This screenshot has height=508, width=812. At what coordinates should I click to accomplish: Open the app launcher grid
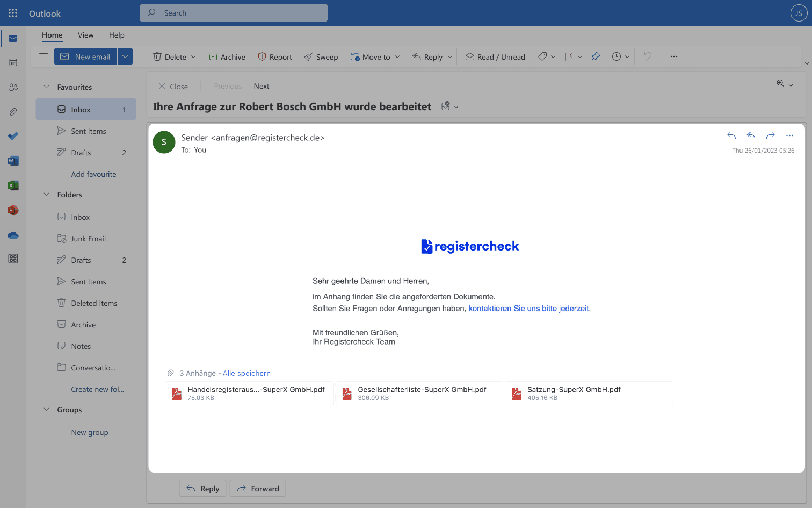(13, 13)
